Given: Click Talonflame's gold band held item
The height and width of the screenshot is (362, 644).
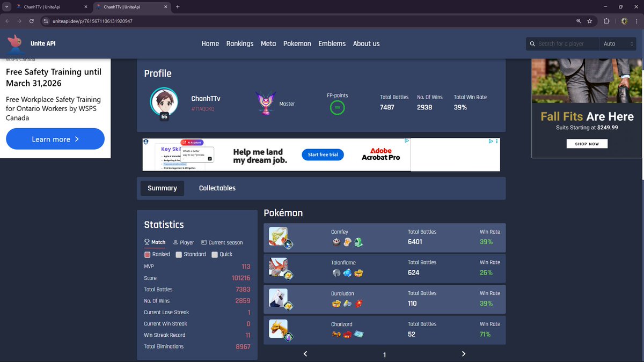Looking at the screenshot, I should [358, 273].
